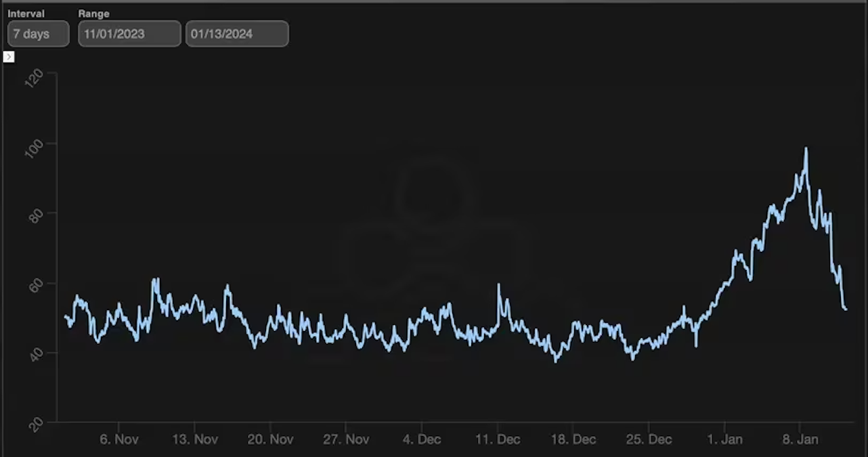This screenshot has height=457, width=868.
Task: Click the start date field 11/01/2023
Action: [x=129, y=34]
